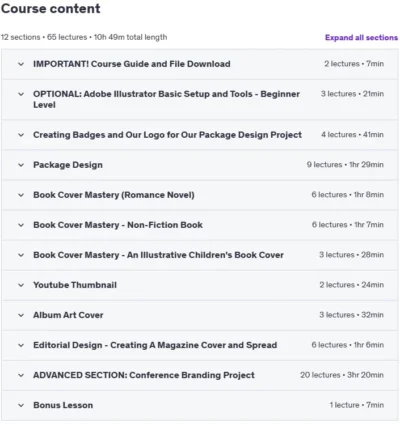Click the chevron beside Package Design
This screenshot has width=400, height=424.
[x=21, y=165]
